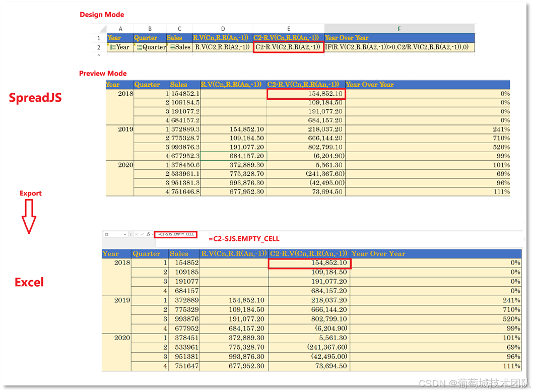The image size is (533, 392).
Task: Click the IF(R.V(C2,R.R(A2,-1))>0 formula cell
Action: [x=399, y=47]
